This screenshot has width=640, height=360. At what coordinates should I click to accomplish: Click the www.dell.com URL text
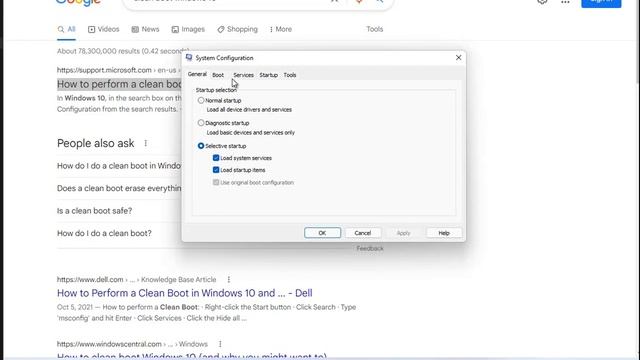(90, 280)
